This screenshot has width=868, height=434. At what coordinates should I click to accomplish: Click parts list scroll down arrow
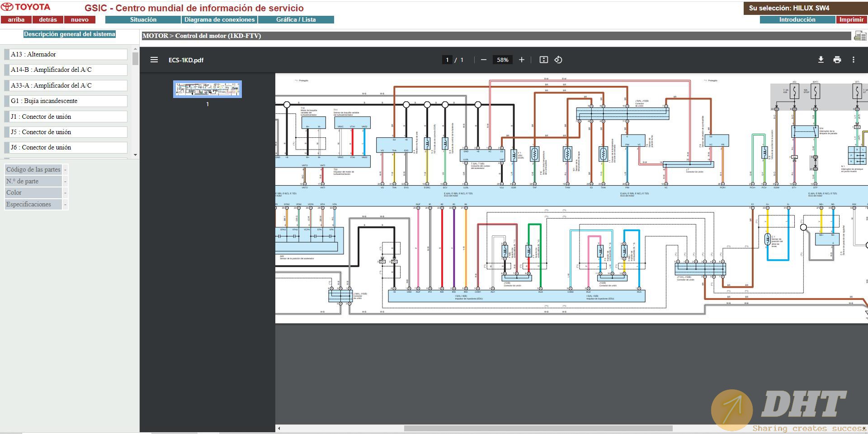pos(135,155)
